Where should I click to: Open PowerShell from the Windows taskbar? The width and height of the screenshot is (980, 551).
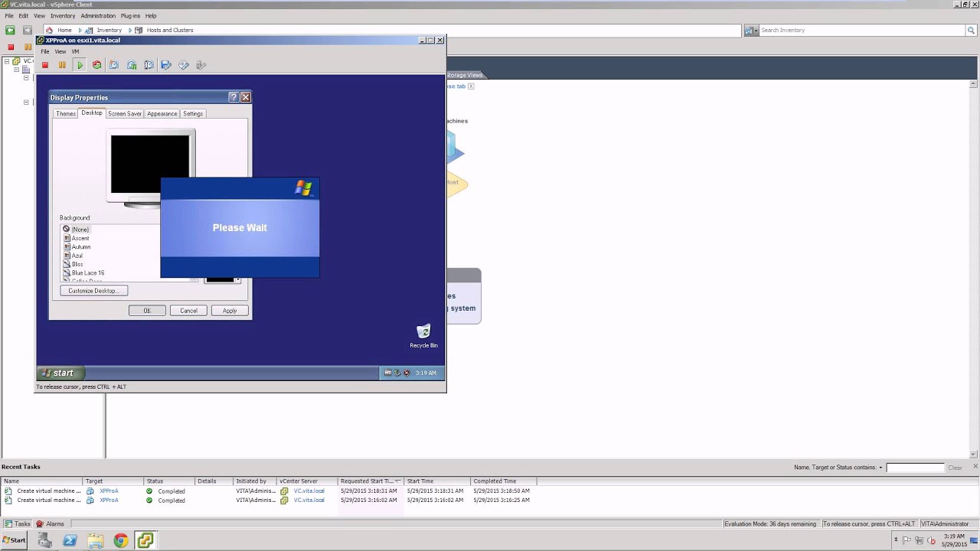[x=70, y=540]
